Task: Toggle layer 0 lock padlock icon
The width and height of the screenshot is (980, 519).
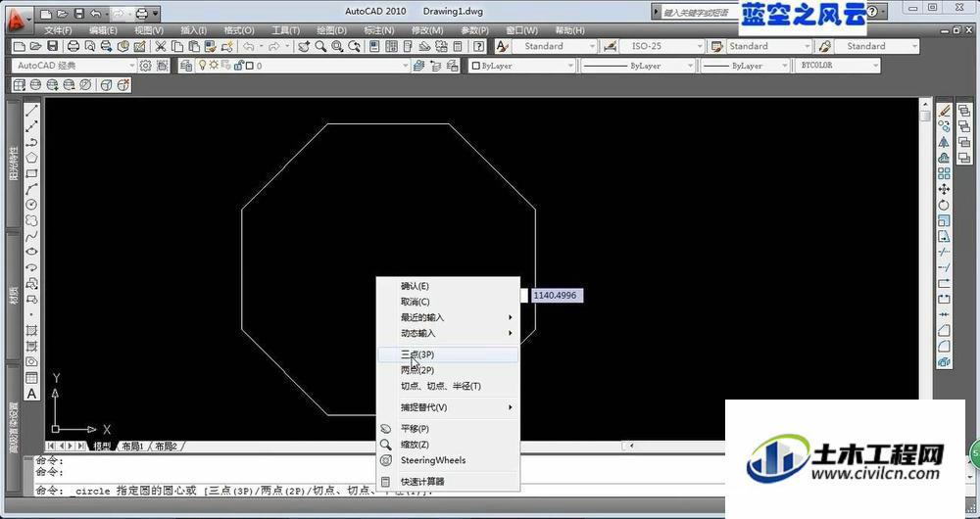Action: (x=239, y=65)
